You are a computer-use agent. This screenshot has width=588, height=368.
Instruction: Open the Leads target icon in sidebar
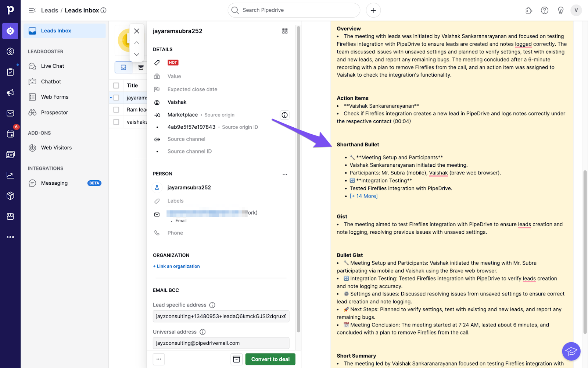(10, 31)
